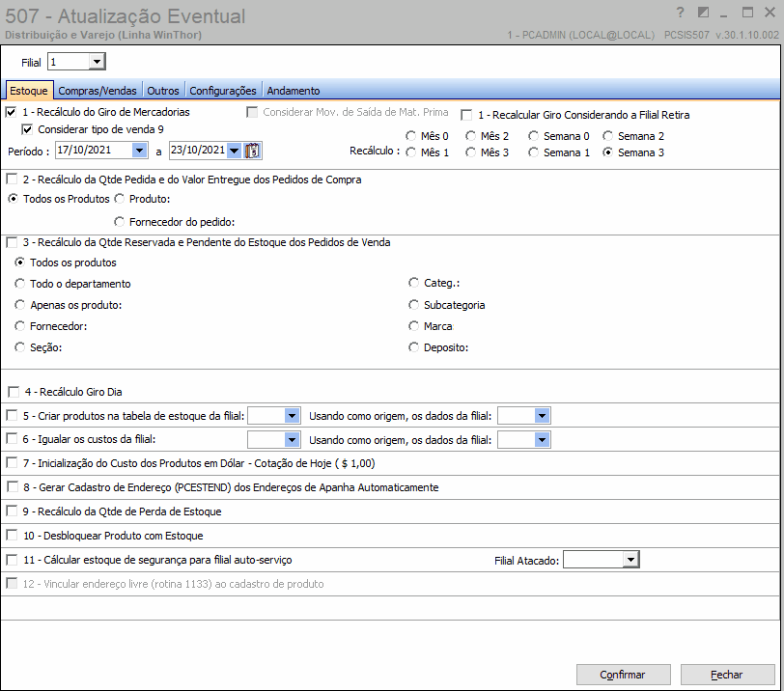Select Recálculo Mês 1 radio
784x691 pixels.
click(x=411, y=152)
